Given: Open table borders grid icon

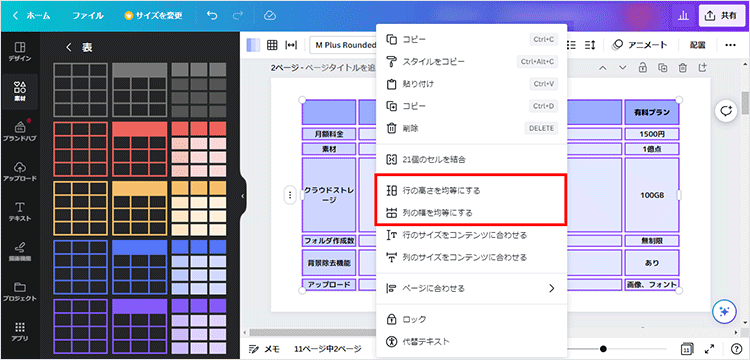Looking at the screenshot, I should tap(272, 45).
